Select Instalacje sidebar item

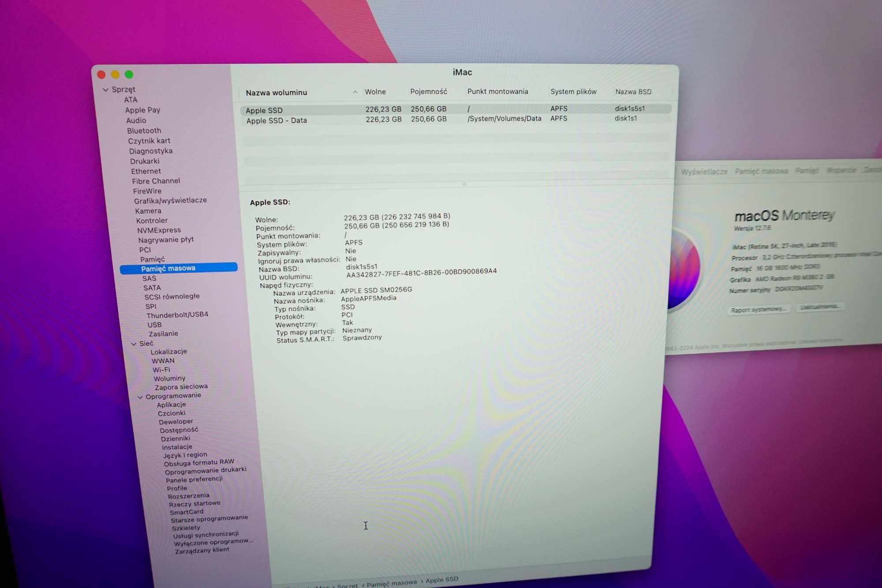tap(177, 447)
